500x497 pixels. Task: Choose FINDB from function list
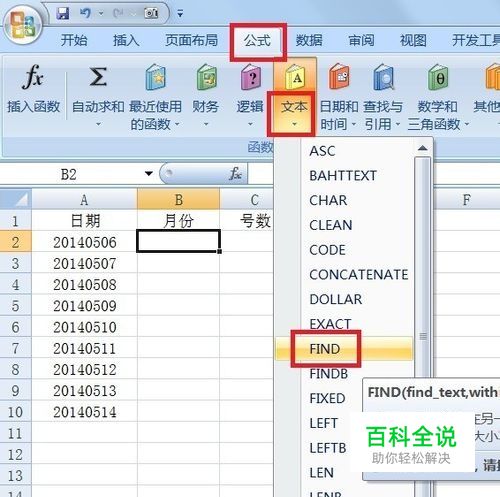pyautogui.click(x=329, y=374)
